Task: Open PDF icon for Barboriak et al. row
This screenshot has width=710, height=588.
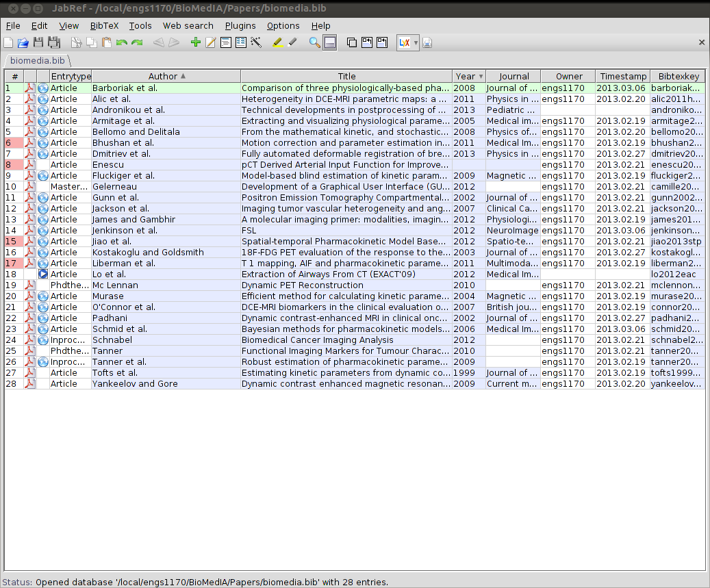Action: [30, 88]
